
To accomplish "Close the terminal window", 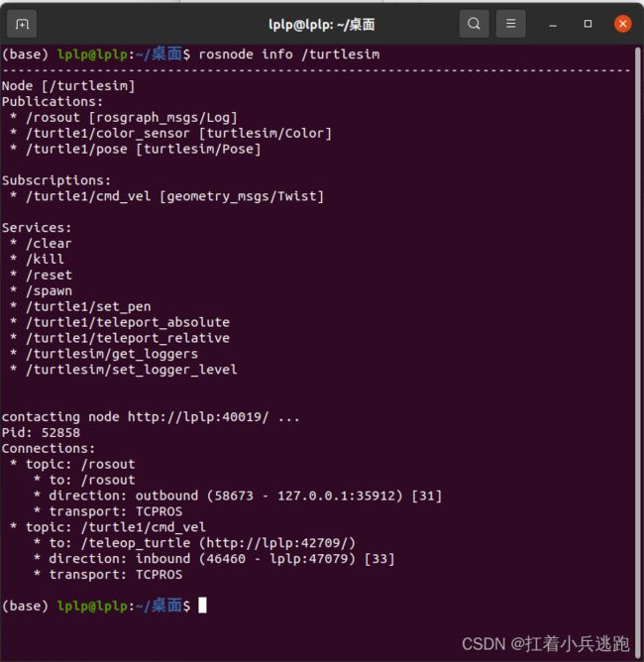I will click(x=623, y=24).
